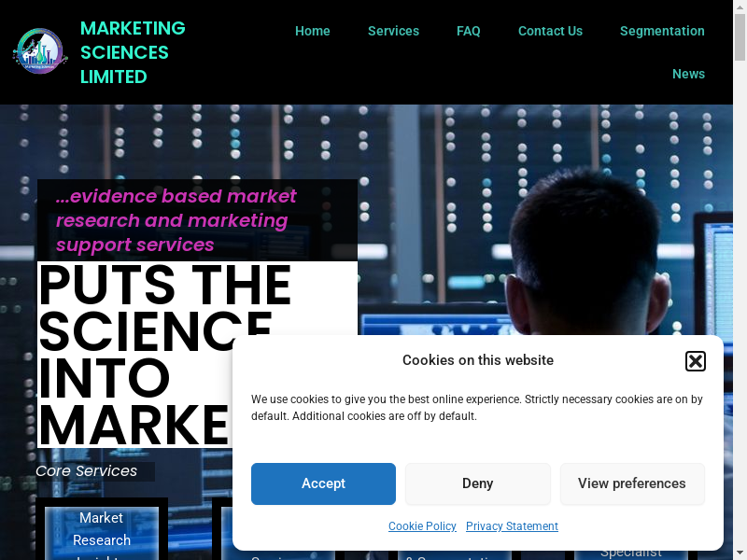
Task: Open the Cookie Policy link
Action: (422, 525)
